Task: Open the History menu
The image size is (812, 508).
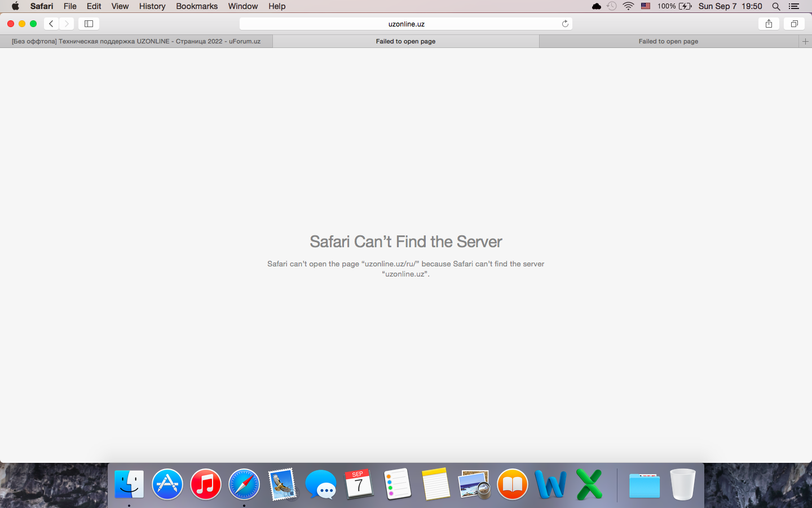Action: [x=152, y=6]
